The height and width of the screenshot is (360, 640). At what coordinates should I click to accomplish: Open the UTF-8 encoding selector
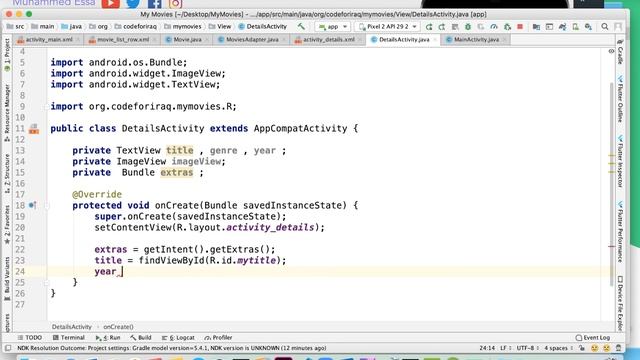click(x=527, y=348)
